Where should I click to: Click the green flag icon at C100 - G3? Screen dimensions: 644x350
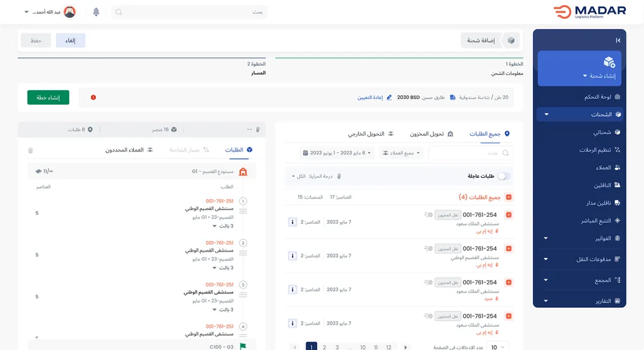pos(243,346)
